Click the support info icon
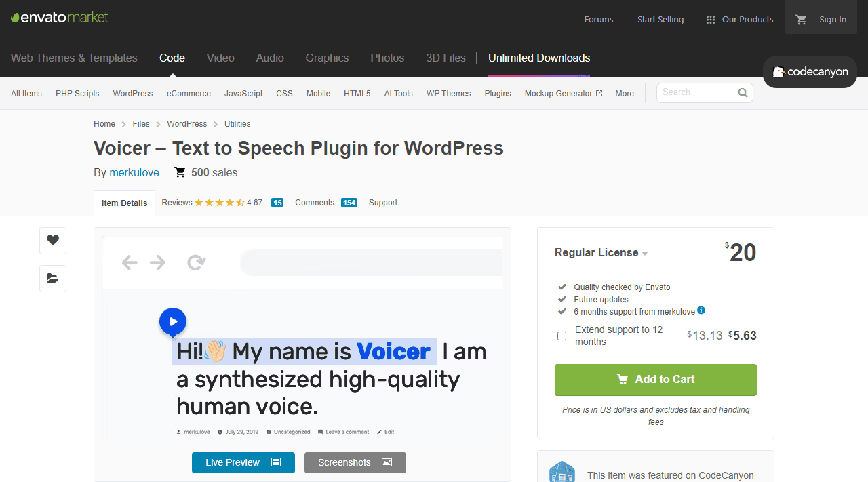 pos(701,310)
